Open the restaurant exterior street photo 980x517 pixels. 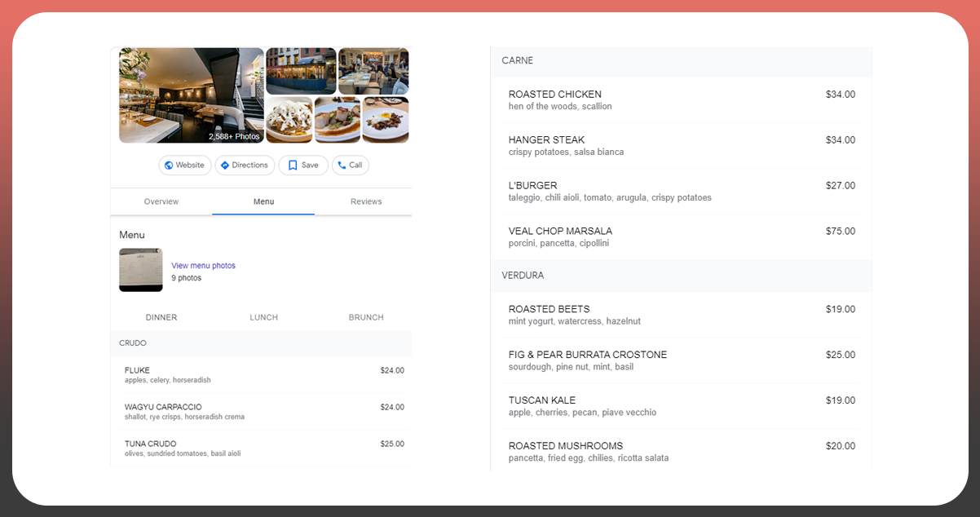301,70
